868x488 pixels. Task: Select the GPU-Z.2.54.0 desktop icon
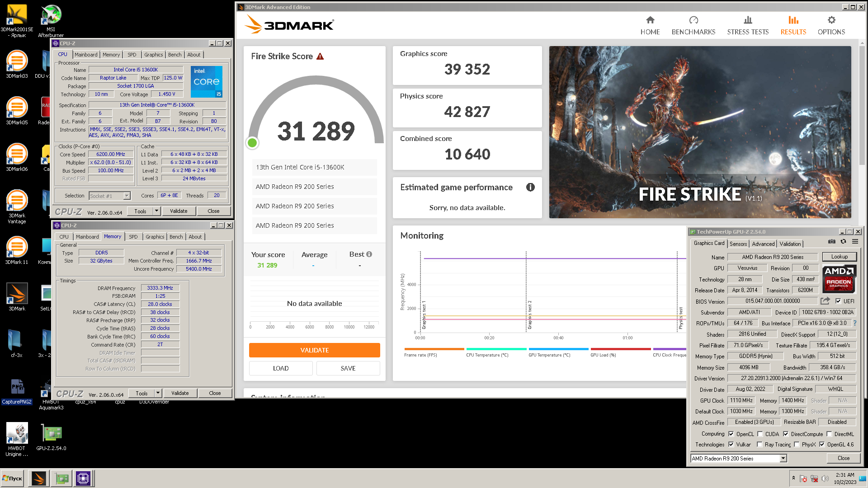click(x=51, y=437)
